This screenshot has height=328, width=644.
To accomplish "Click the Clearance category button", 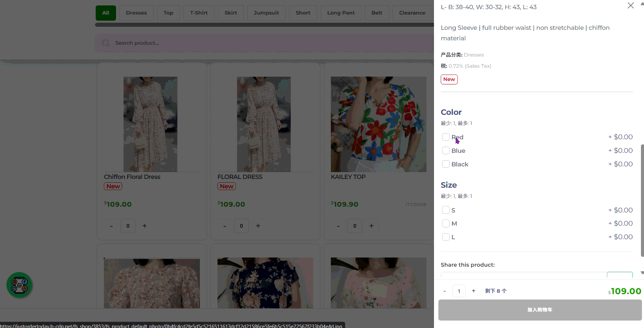I will tap(412, 13).
